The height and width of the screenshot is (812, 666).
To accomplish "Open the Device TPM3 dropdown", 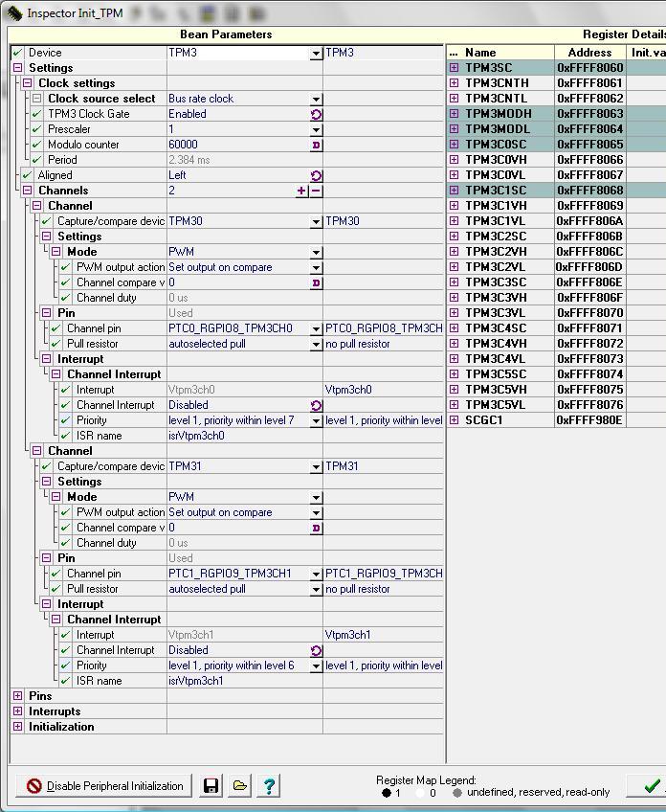I will [316, 53].
